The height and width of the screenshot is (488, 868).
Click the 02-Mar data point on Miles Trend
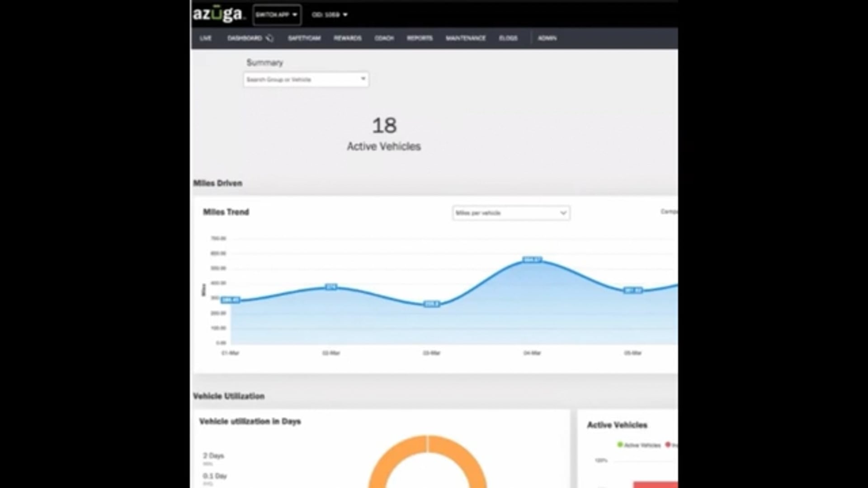(331, 287)
